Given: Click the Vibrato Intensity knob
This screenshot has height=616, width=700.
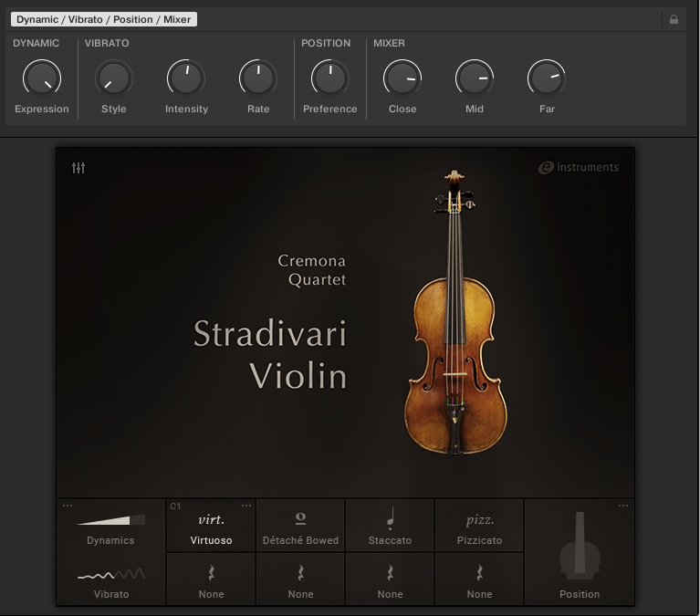Looking at the screenshot, I should pos(186,78).
